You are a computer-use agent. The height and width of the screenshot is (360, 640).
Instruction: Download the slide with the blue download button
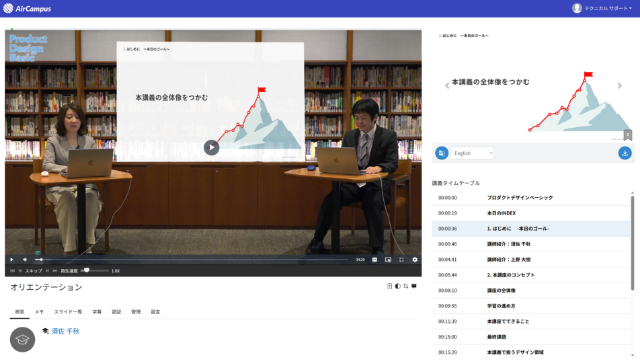tap(624, 153)
